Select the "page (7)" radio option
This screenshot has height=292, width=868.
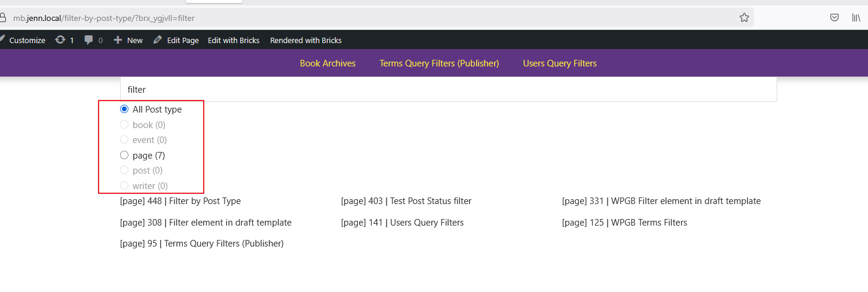click(124, 156)
